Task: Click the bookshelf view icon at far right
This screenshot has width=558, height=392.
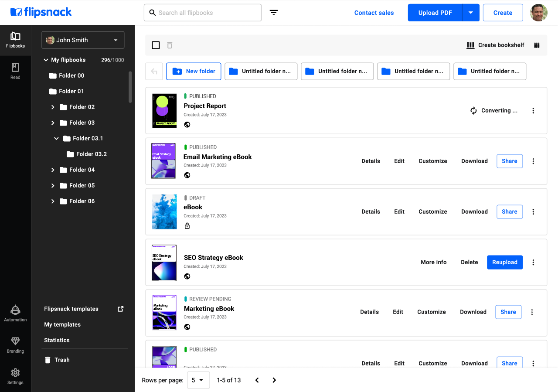Action: pyautogui.click(x=537, y=45)
